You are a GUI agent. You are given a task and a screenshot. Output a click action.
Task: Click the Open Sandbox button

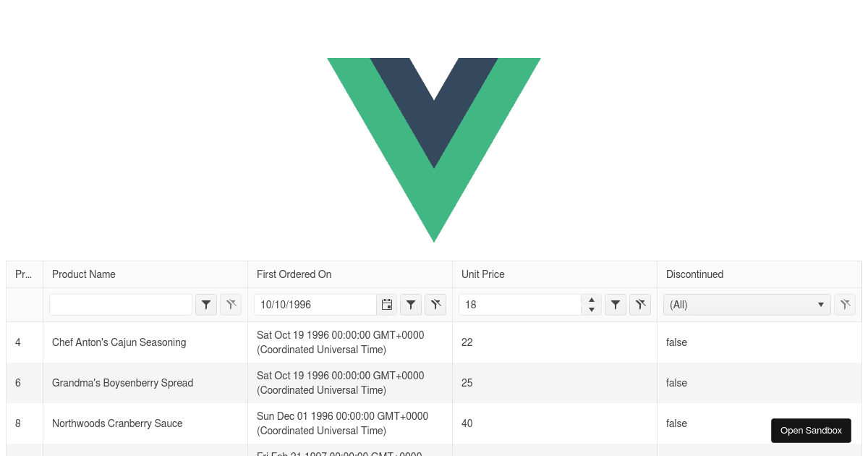click(811, 431)
